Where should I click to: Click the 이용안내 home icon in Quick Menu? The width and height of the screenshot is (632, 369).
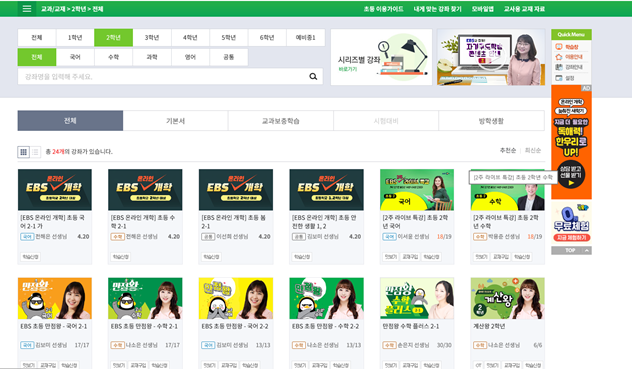(x=559, y=57)
